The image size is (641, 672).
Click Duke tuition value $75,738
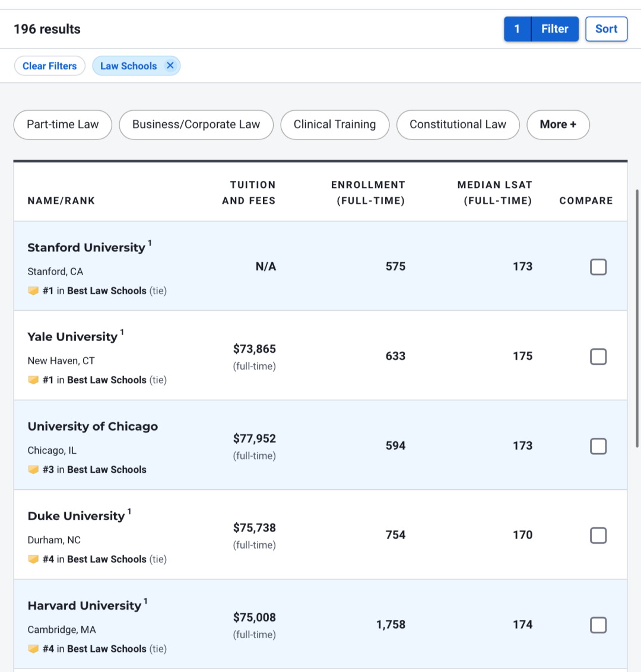254,527
